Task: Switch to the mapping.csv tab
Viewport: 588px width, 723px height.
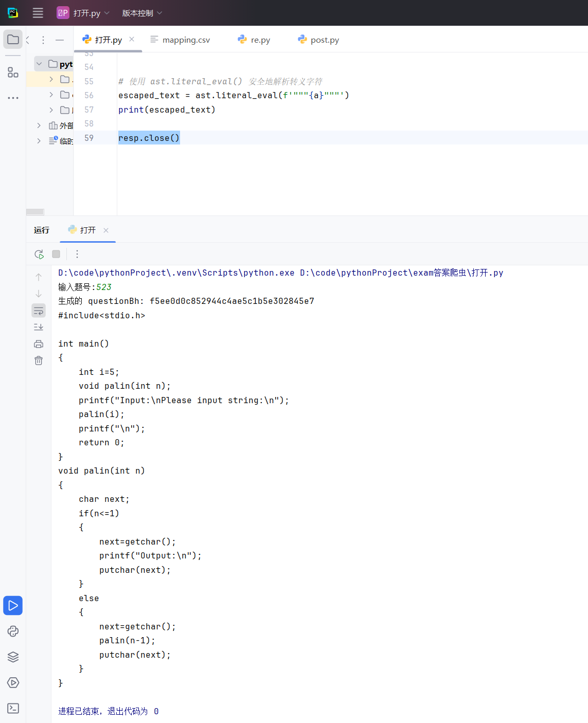Action: (x=180, y=40)
